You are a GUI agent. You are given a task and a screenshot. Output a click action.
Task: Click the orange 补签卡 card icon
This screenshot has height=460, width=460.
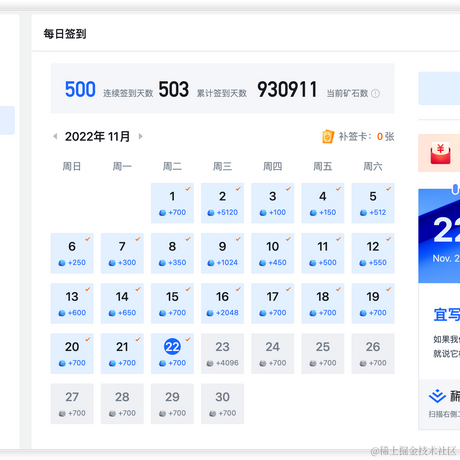(328, 136)
